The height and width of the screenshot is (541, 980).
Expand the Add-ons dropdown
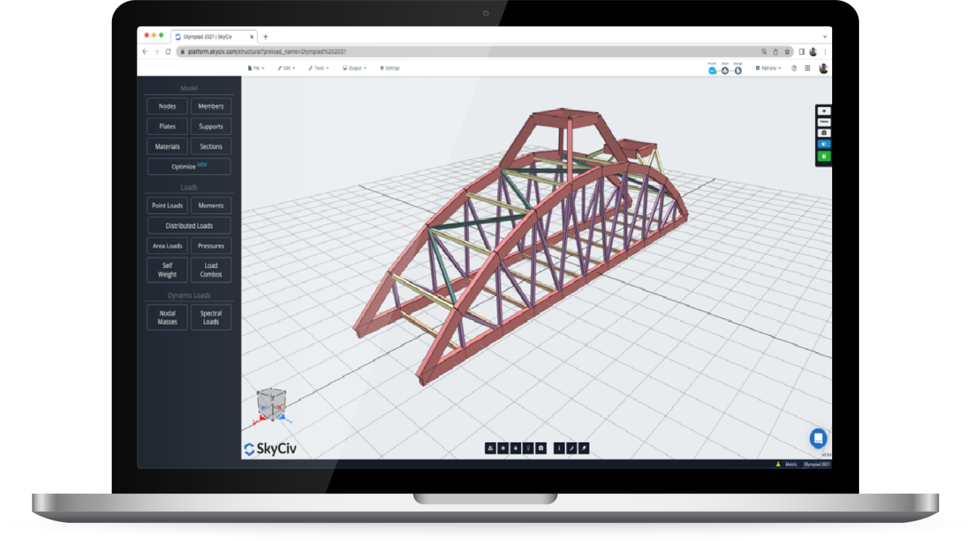click(x=768, y=69)
